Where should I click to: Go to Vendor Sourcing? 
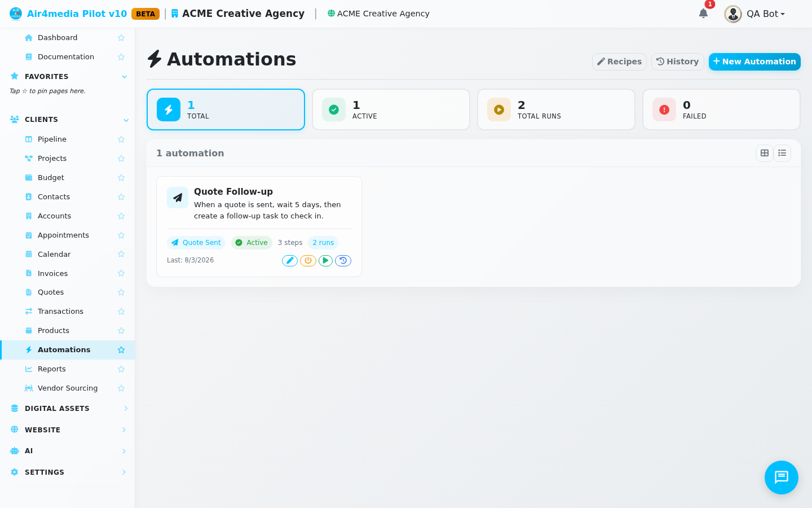click(67, 388)
